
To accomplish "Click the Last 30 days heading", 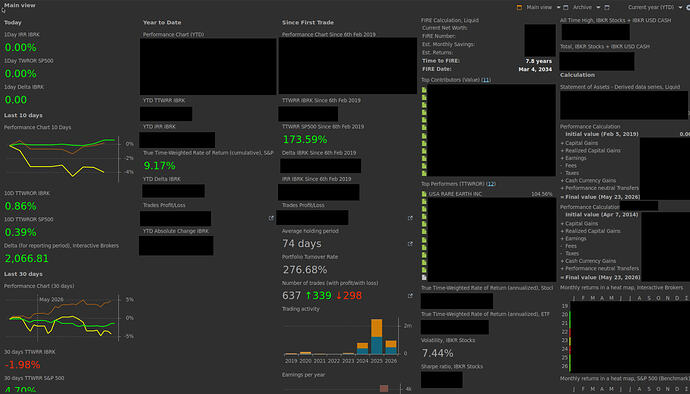I will coord(23,274).
